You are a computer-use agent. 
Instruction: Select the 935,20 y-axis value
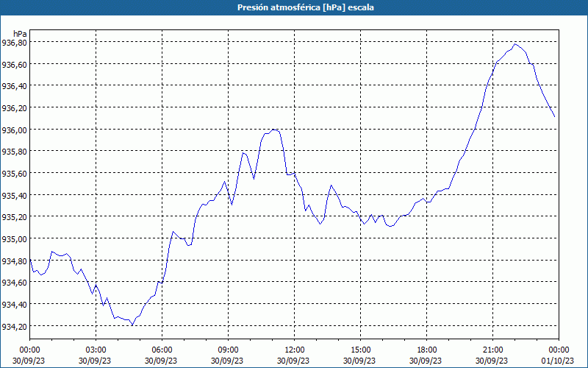tap(14, 216)
